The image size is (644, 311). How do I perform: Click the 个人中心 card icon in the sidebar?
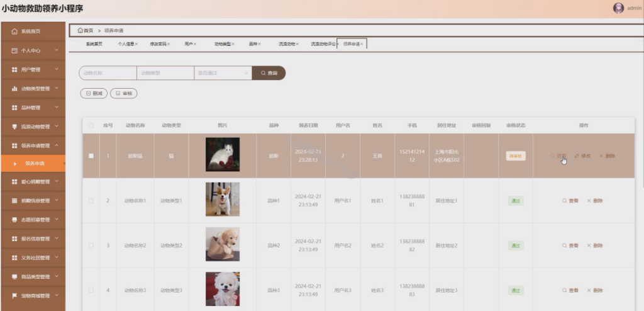pyautogui.click(x=14, y=50)
